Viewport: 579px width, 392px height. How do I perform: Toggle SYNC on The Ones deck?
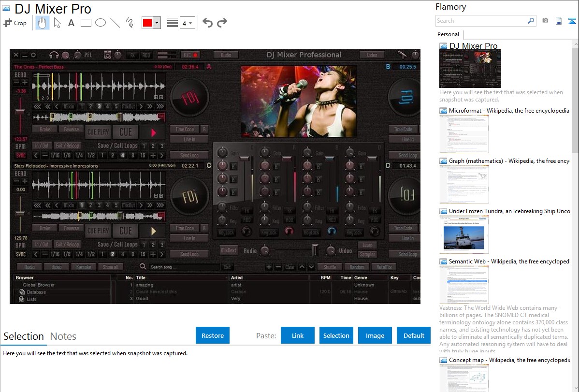tap(21, 156)
